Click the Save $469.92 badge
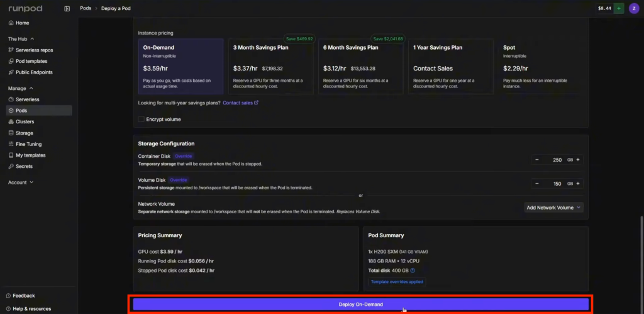The height and width of the screenshot is (314, 644). point(299,39)
